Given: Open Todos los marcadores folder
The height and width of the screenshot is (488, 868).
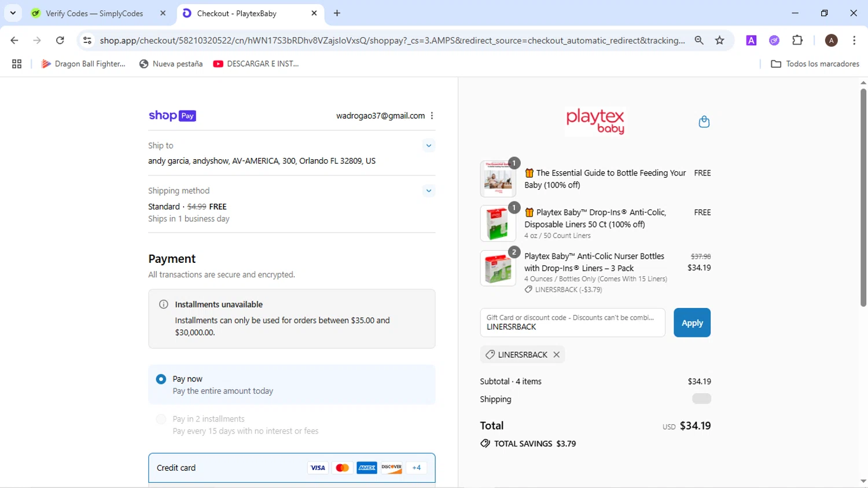Looking at the screenshot, I should (x=815, y=64).
